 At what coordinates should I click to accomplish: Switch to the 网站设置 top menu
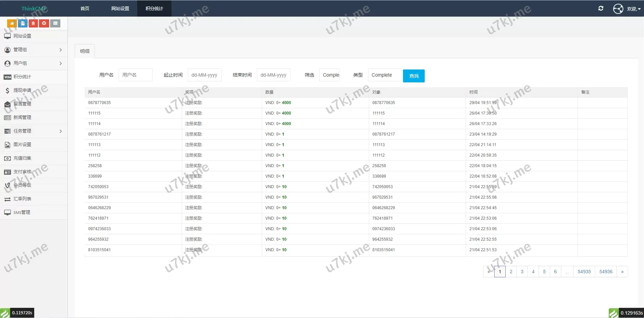tap(119, 8)
